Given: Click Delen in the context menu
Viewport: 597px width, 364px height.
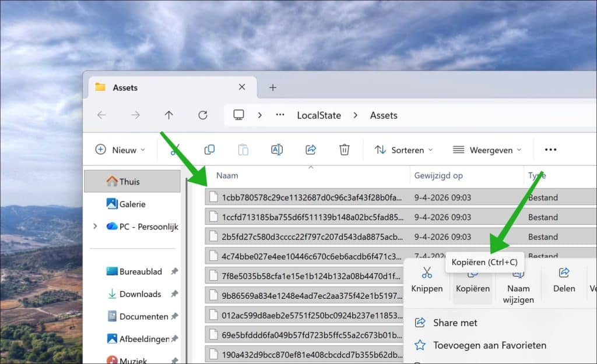Looking at the screenshot, I should (x=564, y=280).
